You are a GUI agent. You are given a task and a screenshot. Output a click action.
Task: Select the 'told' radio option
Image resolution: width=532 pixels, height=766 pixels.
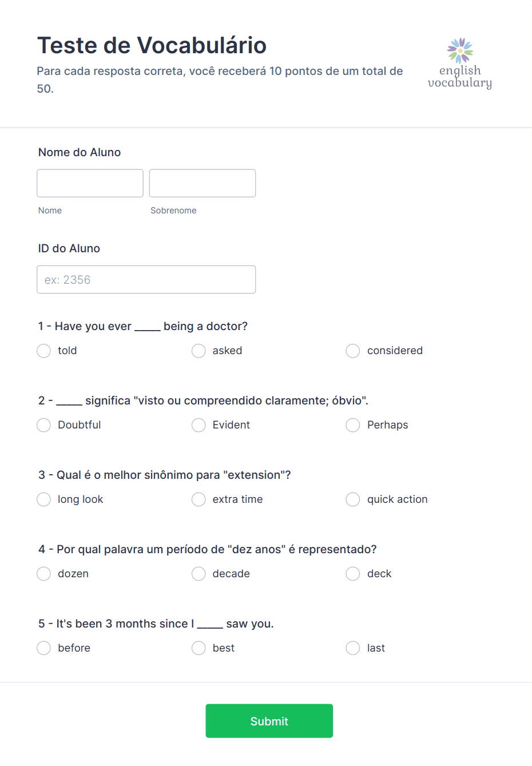[44, 351]
